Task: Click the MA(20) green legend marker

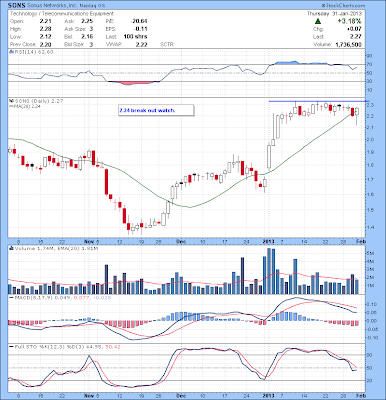Action: click(10, 106)
